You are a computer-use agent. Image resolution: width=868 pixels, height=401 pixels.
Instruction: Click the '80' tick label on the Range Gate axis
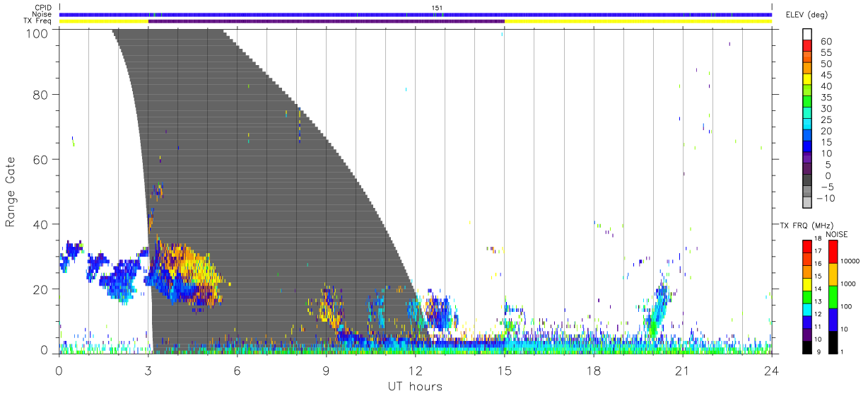tap(42, 94)
